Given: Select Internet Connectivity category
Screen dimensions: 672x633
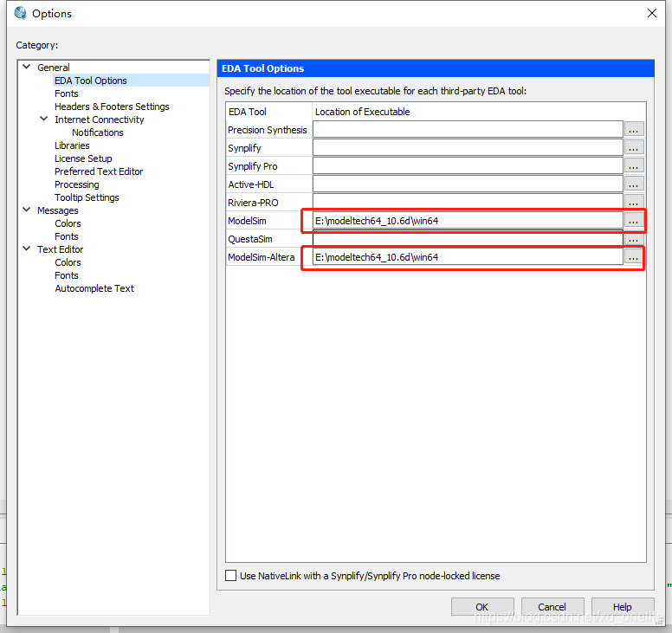Looking at the screenshot, I should coord(99,119).
